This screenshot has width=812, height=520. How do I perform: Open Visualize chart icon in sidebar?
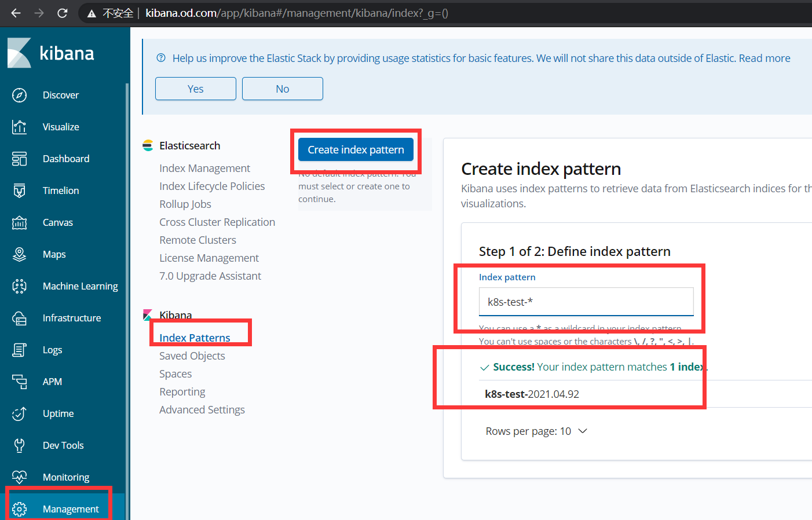pos(19,127)
